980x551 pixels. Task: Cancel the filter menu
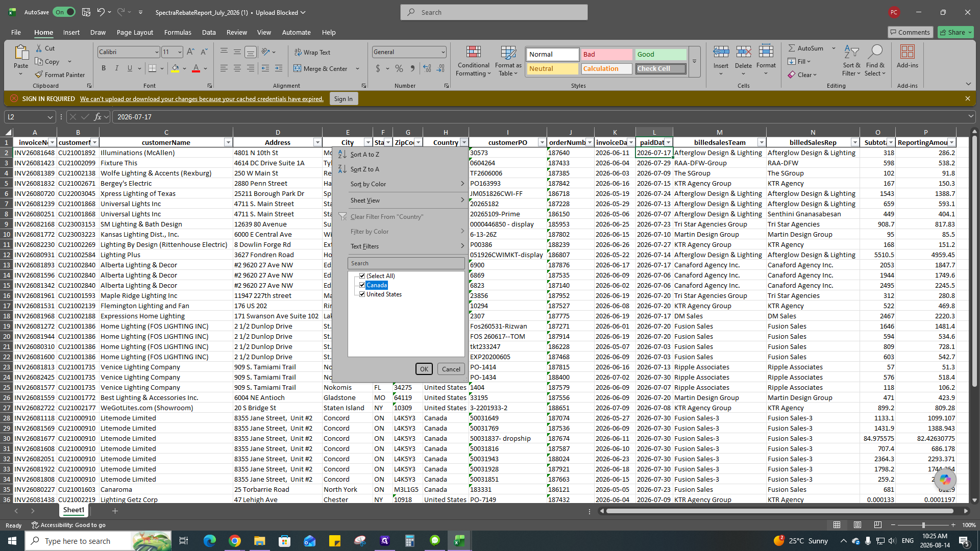click(451, 369)
